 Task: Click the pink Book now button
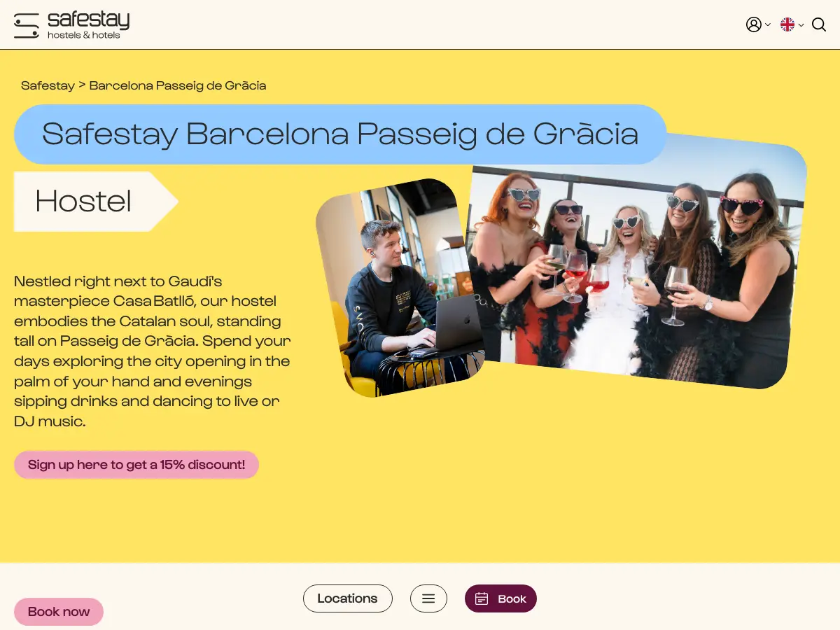point(59,612)
